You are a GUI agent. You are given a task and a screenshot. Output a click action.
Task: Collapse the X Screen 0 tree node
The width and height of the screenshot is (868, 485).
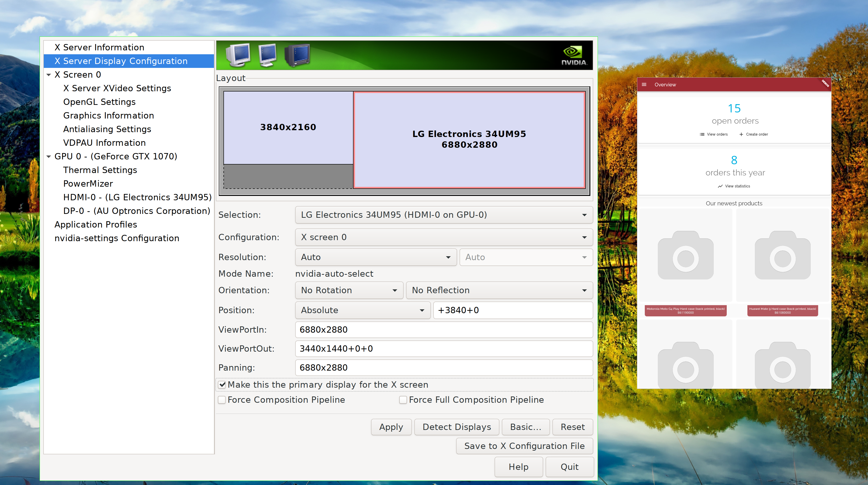coord(49,75)
